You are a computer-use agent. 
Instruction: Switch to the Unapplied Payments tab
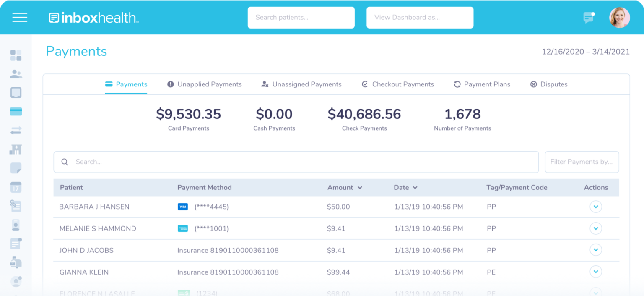click(204, 84)
